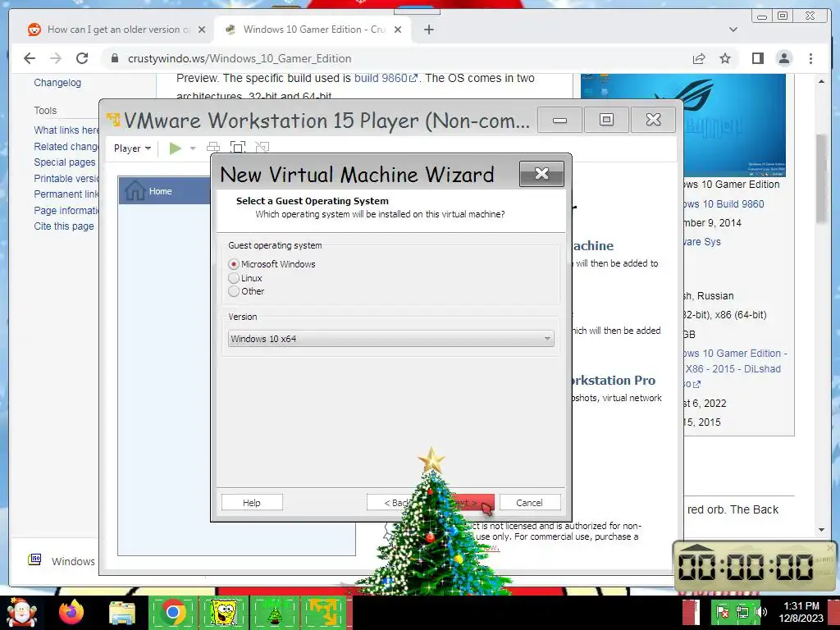Go back in Chrome
Viewport: 840px width, 630px height.
click(x=30, y=58)
